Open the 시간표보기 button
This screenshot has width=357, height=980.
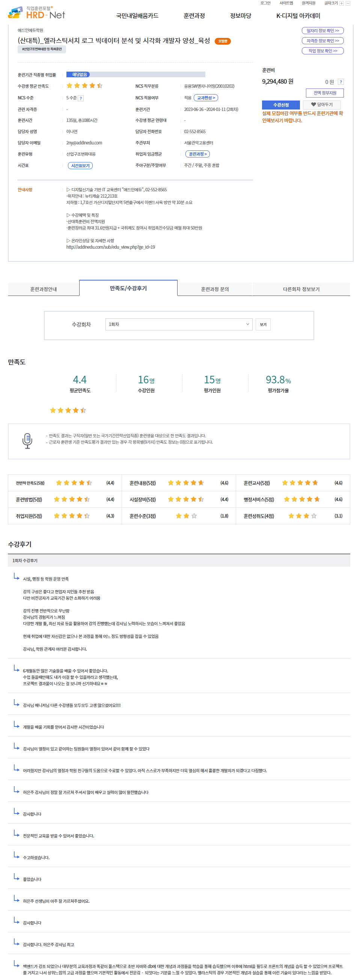(80, 166)
